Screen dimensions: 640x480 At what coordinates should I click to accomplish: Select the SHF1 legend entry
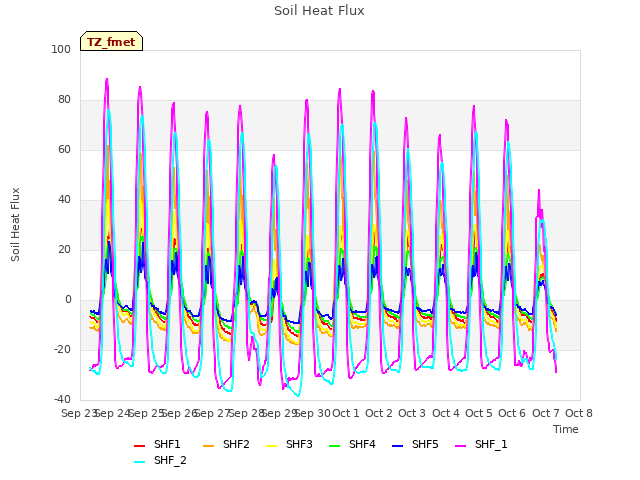157,444
